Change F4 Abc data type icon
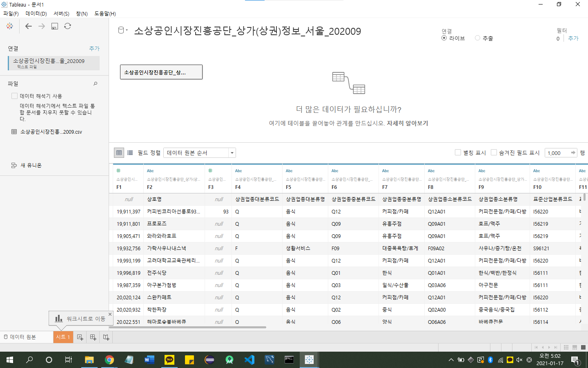 238,171
